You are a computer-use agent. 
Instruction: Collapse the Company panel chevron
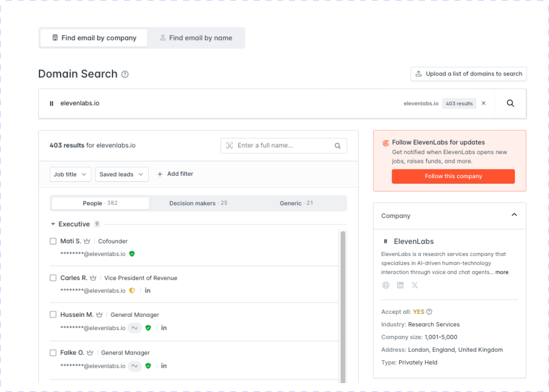[514, 215]
